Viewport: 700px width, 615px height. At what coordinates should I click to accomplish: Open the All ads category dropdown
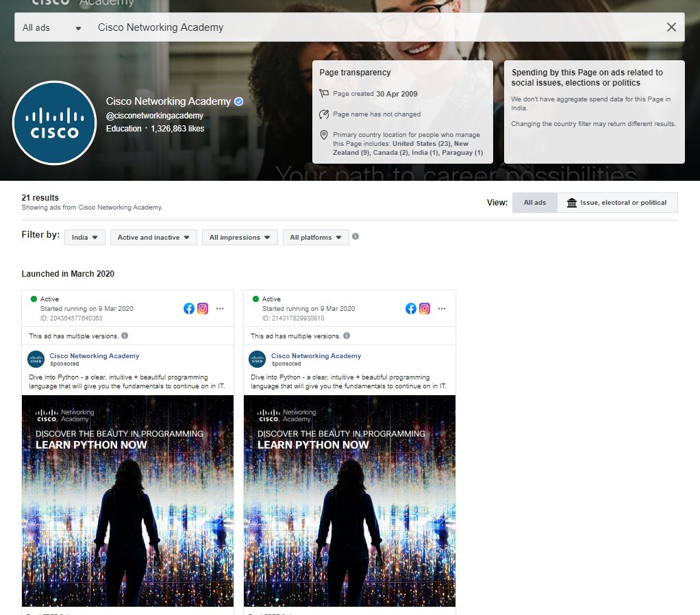tap(51, 27)
